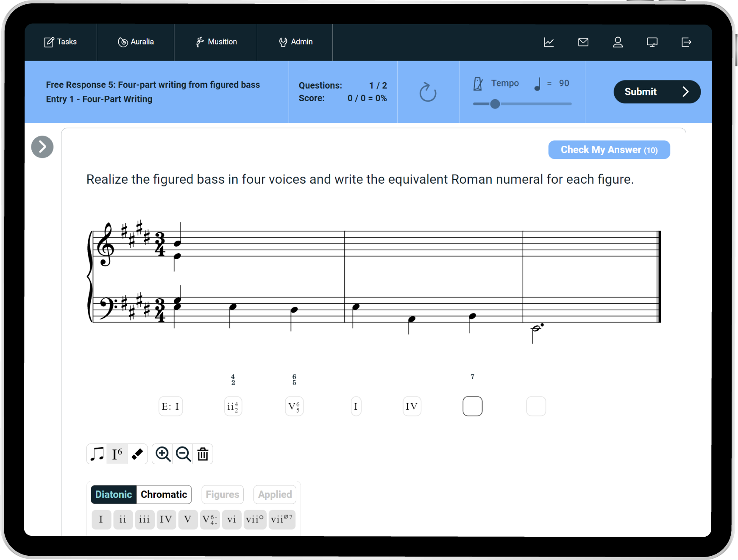Select the empty Roman numeral box under figure 7
The image size is (738, 560).
(472, 406)
